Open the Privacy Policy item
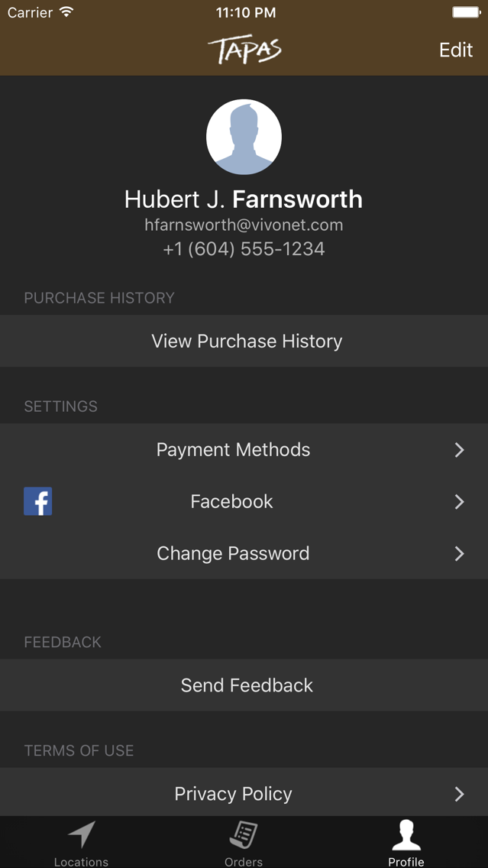Image resolution: width=488 pixels, height=868 pixels. (x=244, y=794)
